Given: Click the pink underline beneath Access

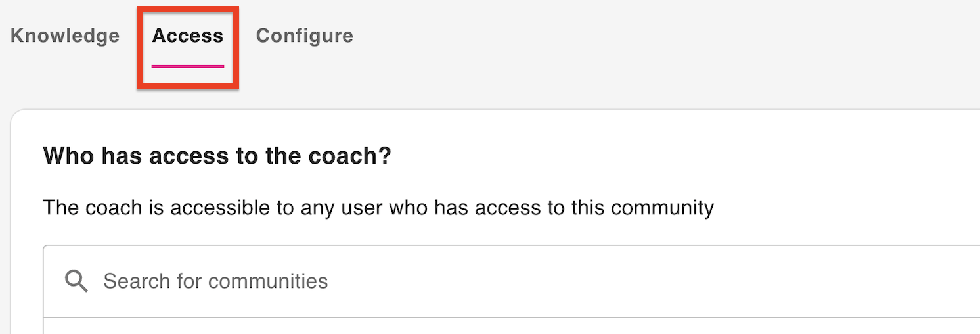Looking at the screenshot, I should (x=188, y=66).
